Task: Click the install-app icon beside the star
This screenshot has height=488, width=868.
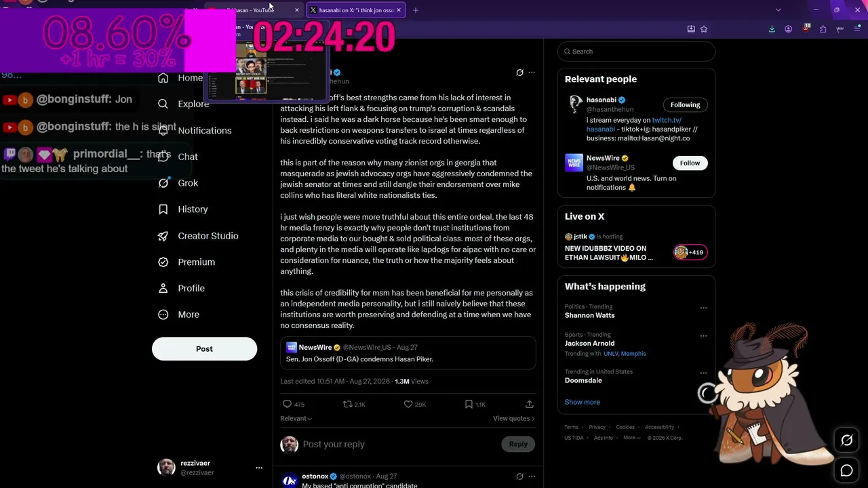Action: pyautogui.click(x=691, y=29)
